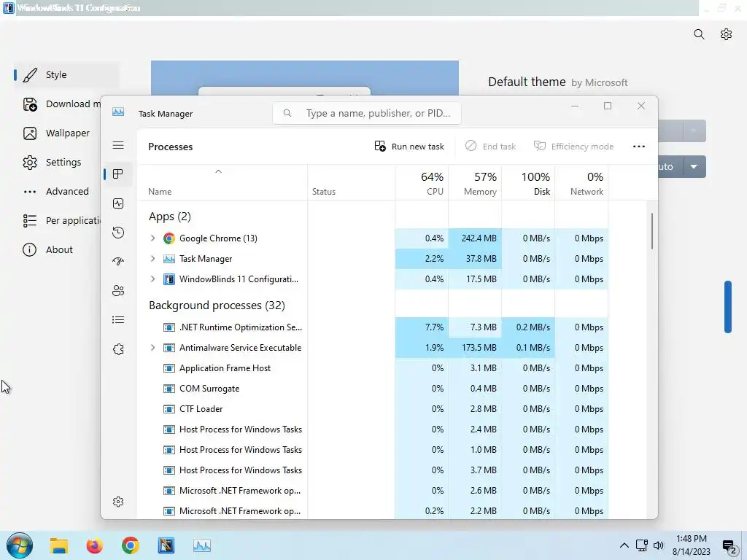Click Task Manager vertical scrollbar thumb
This screenshot has height=560, width=747.
point(651,231)
